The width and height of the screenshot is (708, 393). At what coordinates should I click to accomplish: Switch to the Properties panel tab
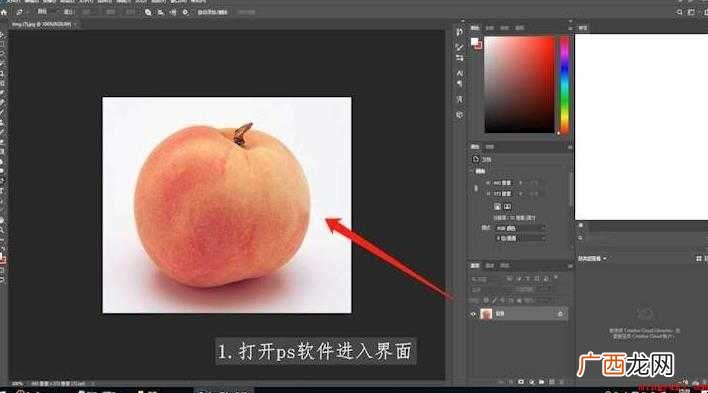coord(475,147)
